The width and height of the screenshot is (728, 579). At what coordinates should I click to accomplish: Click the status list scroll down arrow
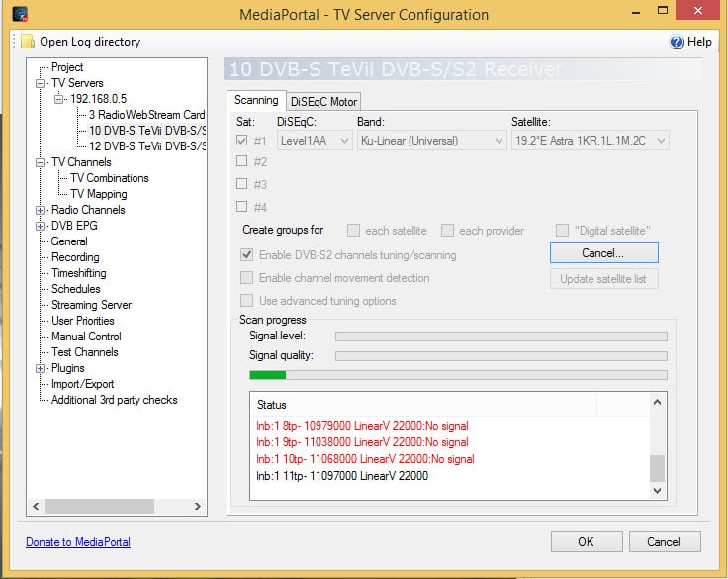coord(657,490)
